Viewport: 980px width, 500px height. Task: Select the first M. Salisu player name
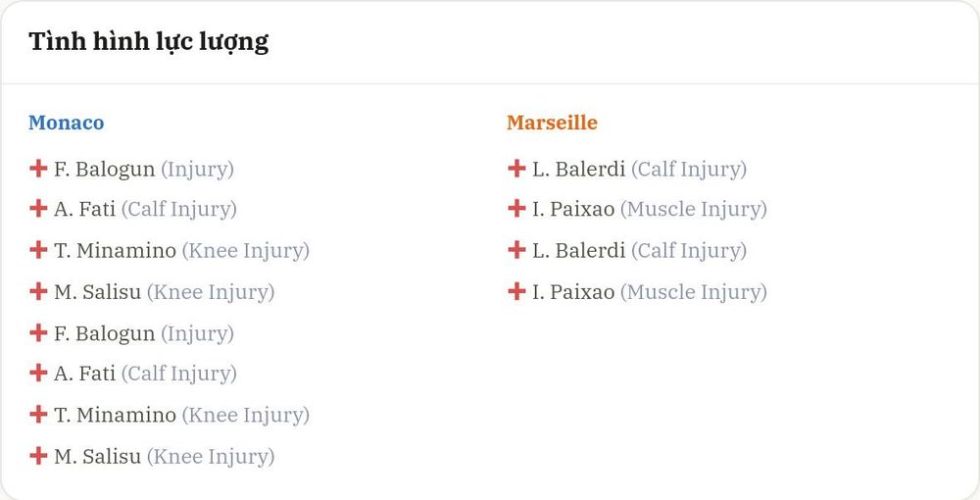coord(97,292)
